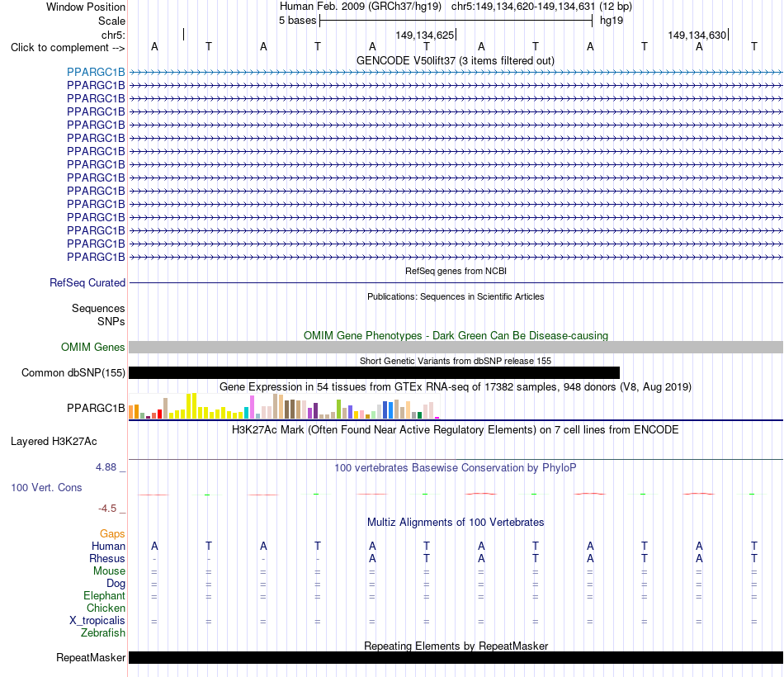The width and height of the screenshot is (784, 677).
Task: Click the orange Gaps label
Action: (112, 534)
